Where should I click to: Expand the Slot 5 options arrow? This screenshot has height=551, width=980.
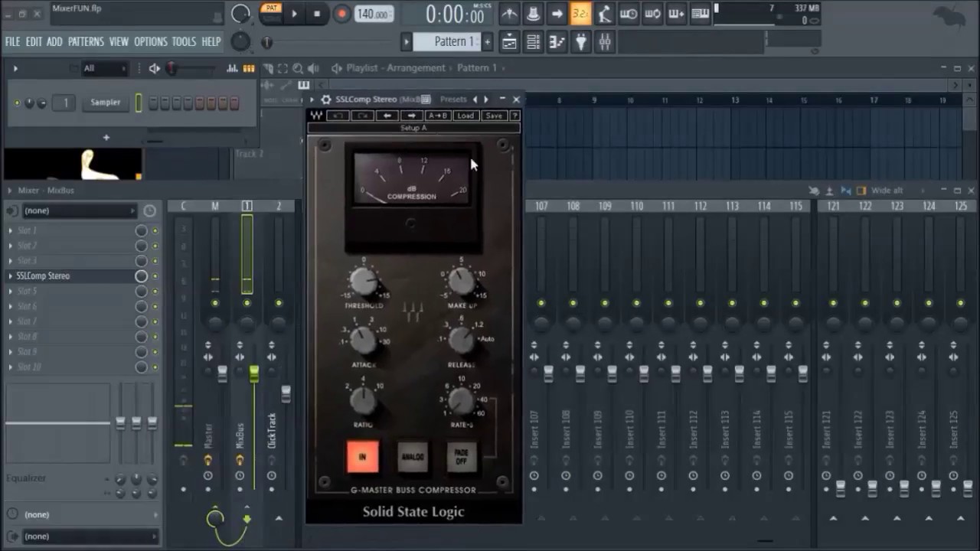coord(11,292)
